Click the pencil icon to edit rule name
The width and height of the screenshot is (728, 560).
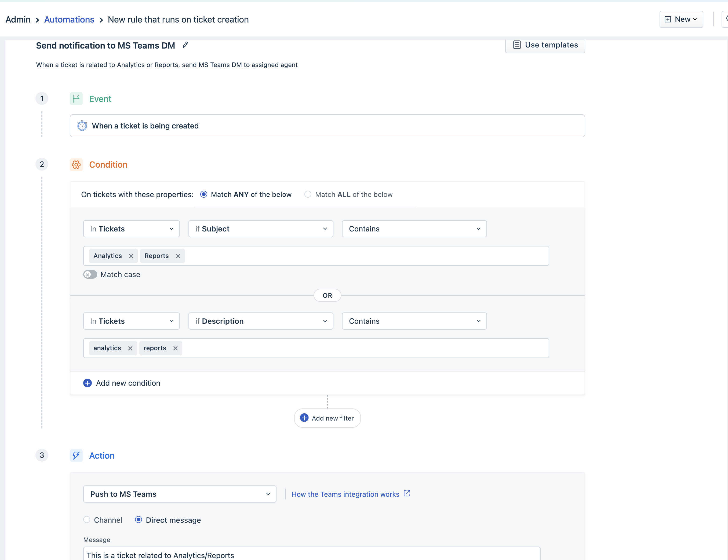(185, 45)
